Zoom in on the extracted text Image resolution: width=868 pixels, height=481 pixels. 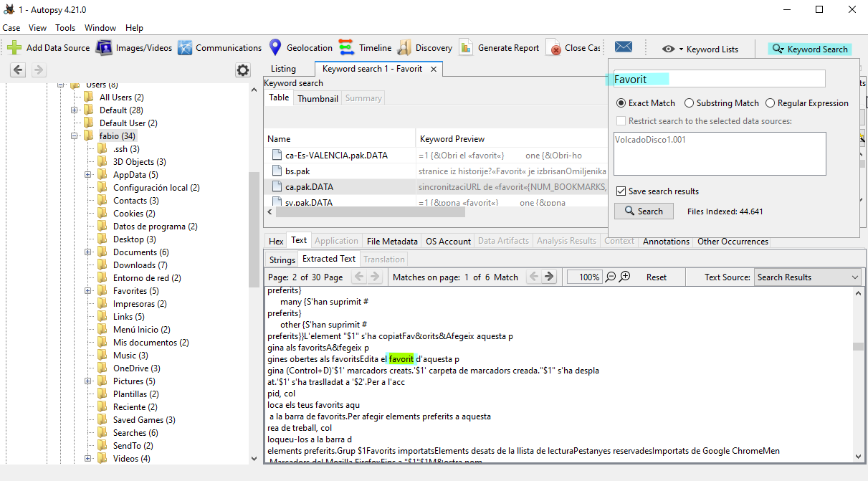(624, 277)
